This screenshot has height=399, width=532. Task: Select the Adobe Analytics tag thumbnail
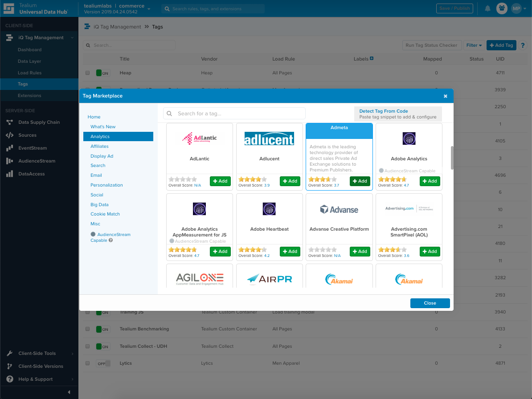(x=409, y=139)
